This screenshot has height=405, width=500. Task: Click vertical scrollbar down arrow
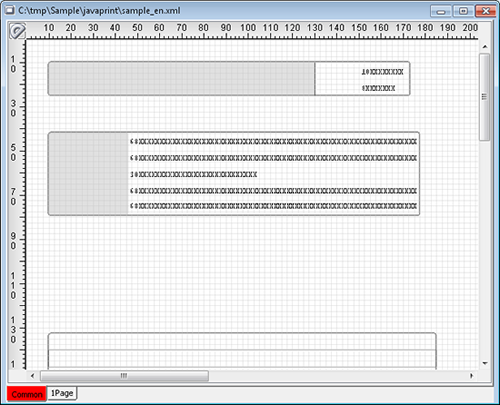click(x=485, y=363)
